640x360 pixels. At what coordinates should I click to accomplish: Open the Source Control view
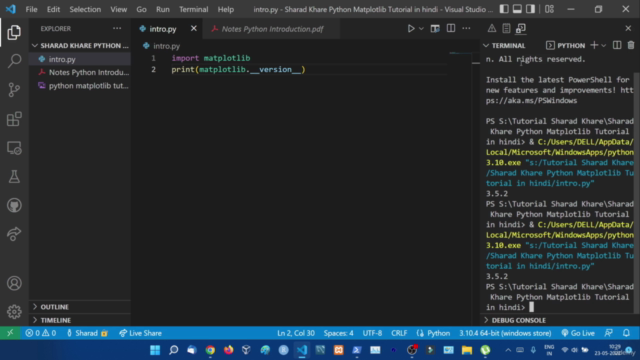(14, 90)
